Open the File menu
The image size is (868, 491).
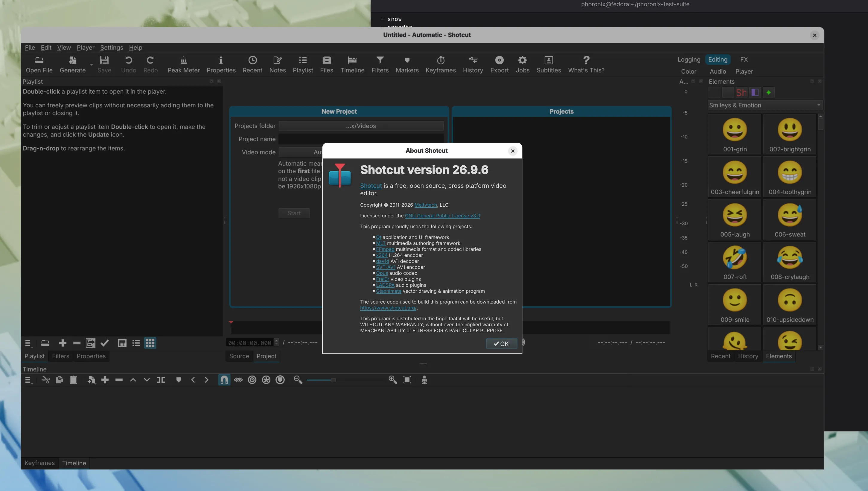pyautogui.click(x=30, y=48)
